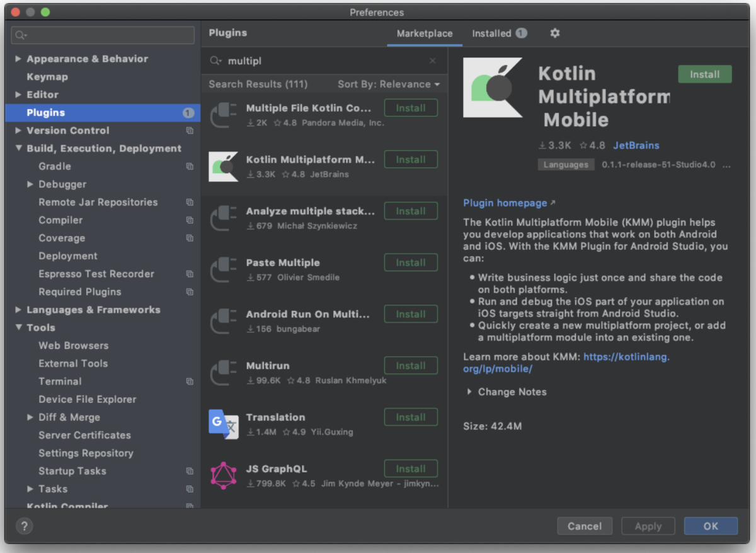Click the project-level icon beside Startup Tasks

coord(190,471)
